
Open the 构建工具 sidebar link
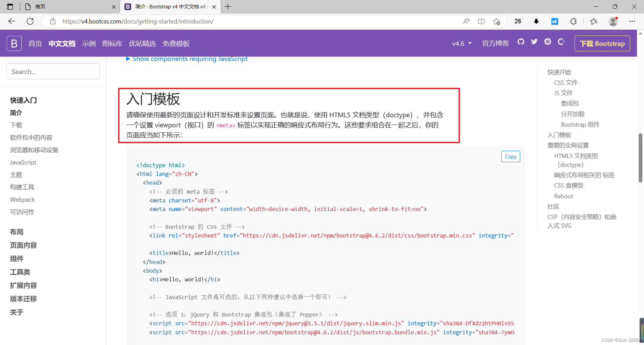click(22, 187)
